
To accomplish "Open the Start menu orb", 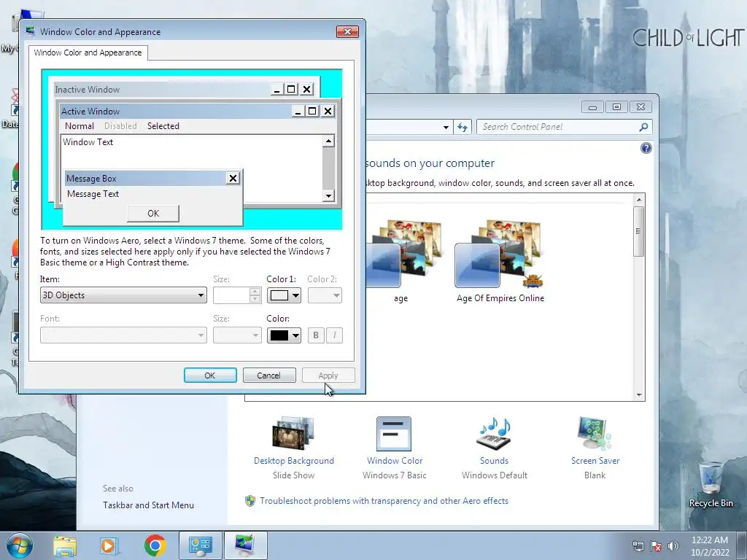I will [20, 545].
